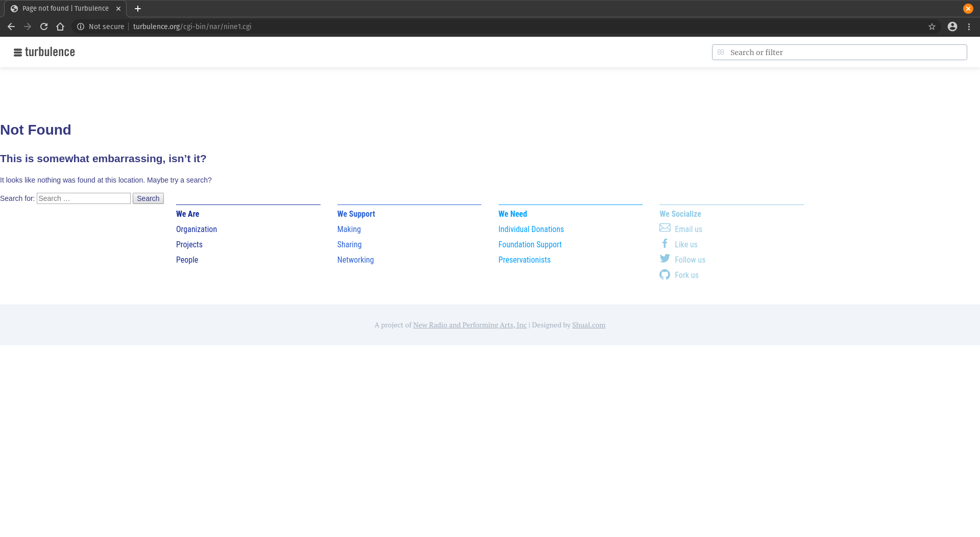
Task: Open the Making link
Action: [x=349, y=229]
